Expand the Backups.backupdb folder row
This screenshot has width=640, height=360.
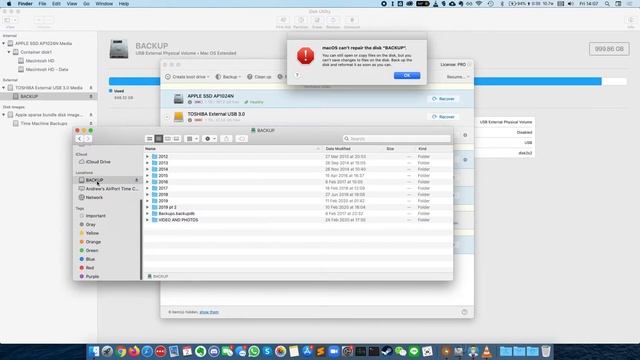pos(147,213)
